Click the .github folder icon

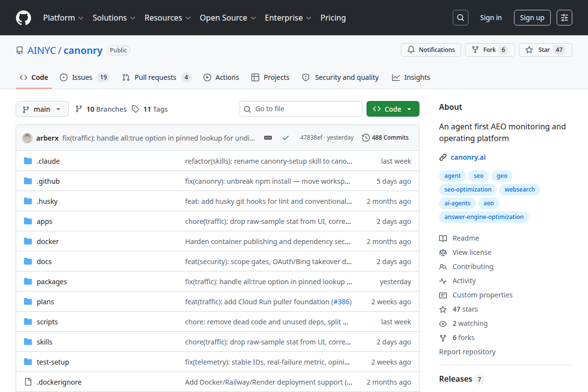(x=28, y=181)
